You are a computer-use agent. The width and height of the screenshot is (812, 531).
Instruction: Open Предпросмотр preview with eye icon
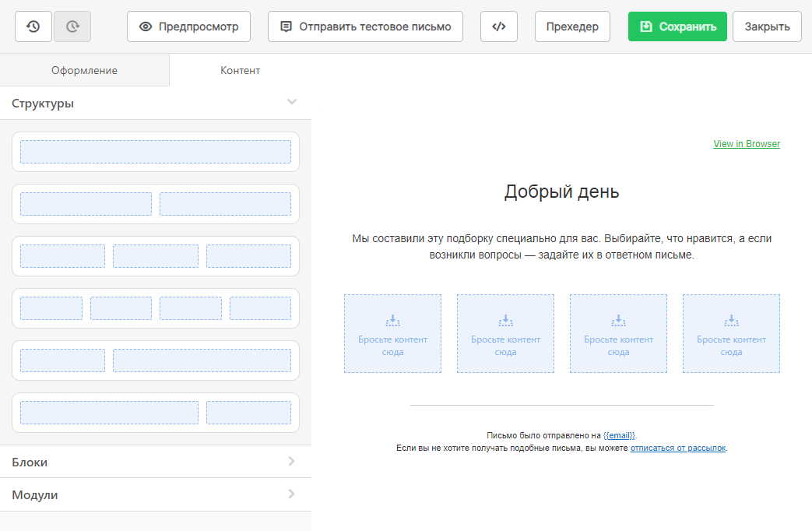188,26
